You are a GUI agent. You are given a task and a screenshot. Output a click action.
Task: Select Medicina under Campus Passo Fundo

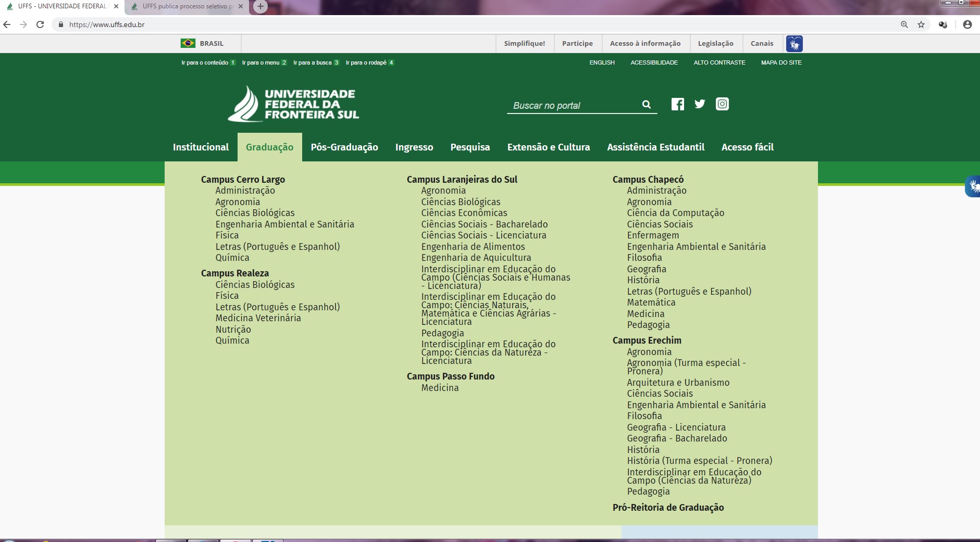(440, 388)
